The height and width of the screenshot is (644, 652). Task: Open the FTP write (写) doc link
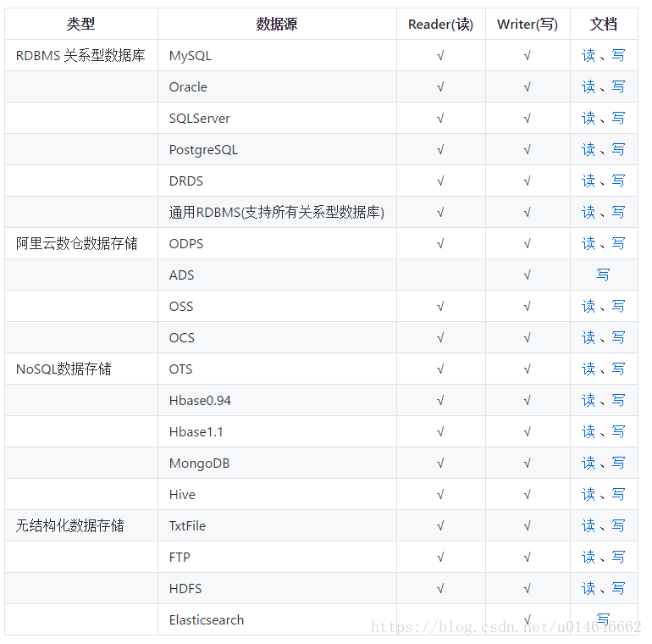(618, 557)
